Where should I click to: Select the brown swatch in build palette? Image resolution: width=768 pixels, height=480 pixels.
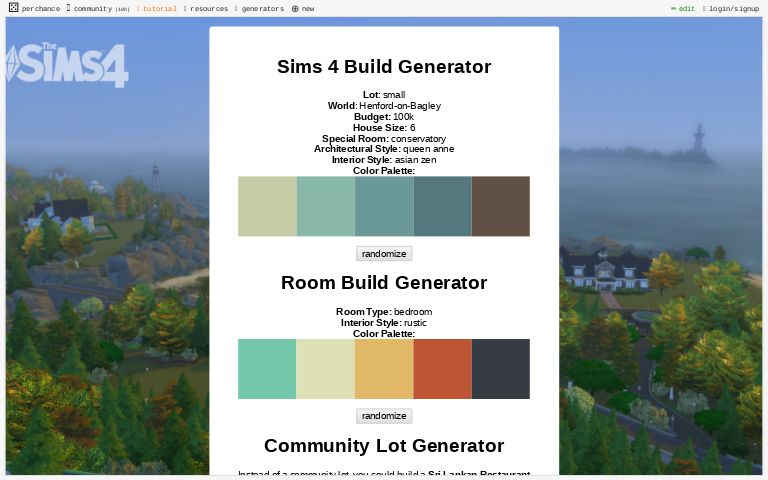coord(501,206)
